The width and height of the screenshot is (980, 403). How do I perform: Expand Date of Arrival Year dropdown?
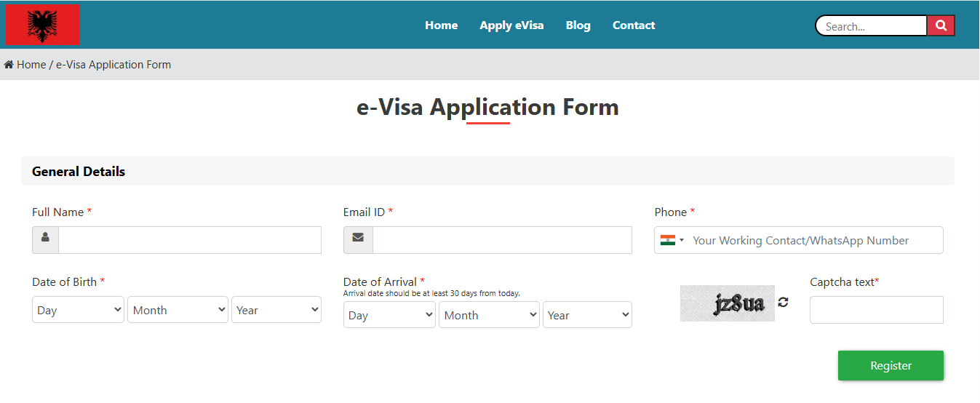tap(587, 315)
